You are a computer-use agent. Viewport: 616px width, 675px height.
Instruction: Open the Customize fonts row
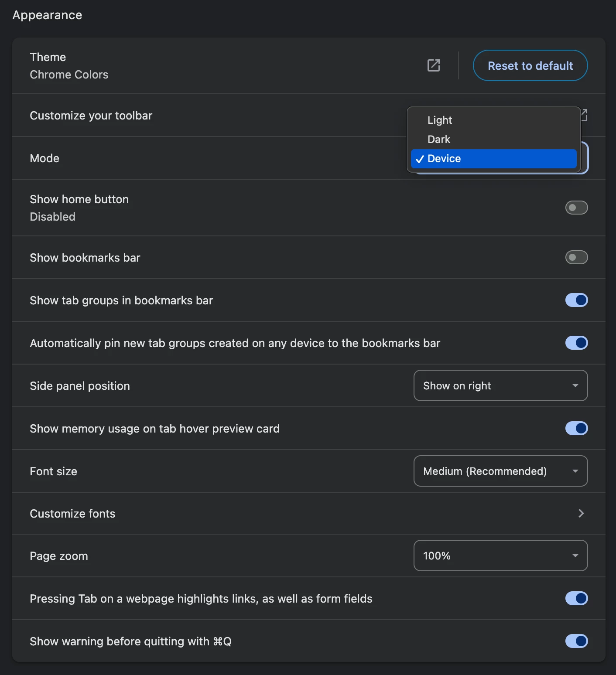click(x=72, y=514)
